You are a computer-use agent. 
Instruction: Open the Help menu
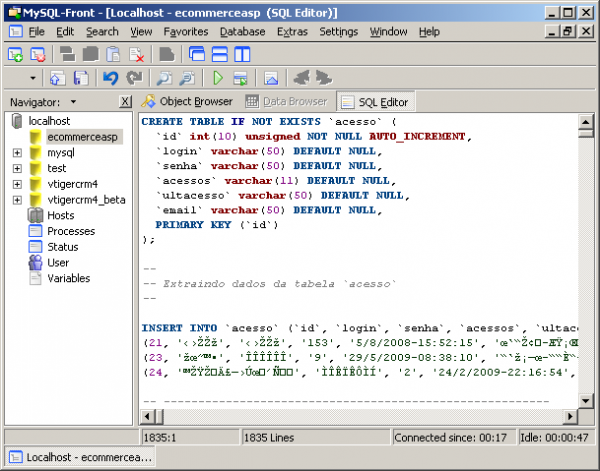click(429, 32)
